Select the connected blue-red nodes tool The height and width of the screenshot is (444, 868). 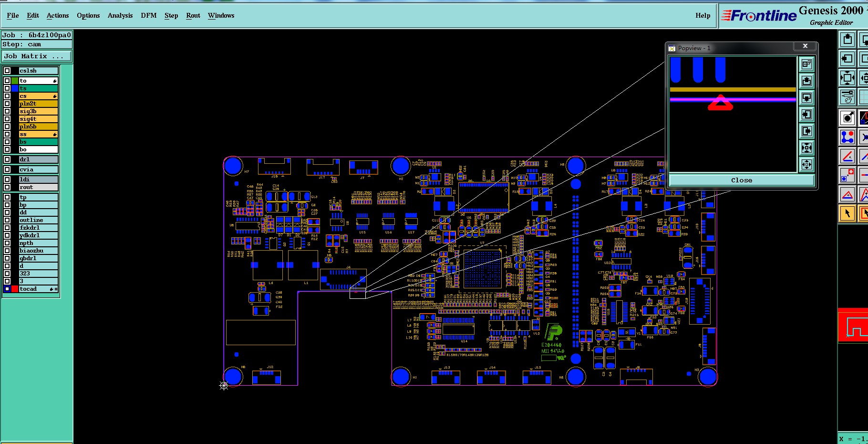coord(847,137)
